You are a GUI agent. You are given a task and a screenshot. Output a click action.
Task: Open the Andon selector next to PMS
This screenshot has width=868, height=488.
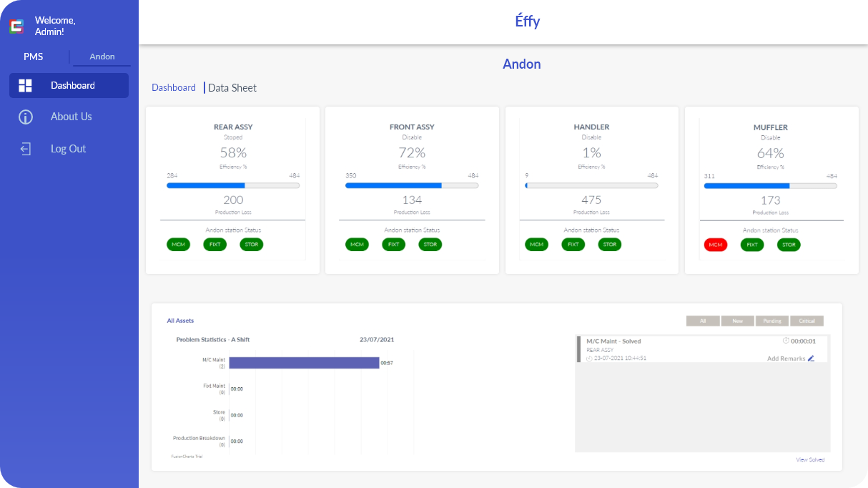(x=102, y=57)
